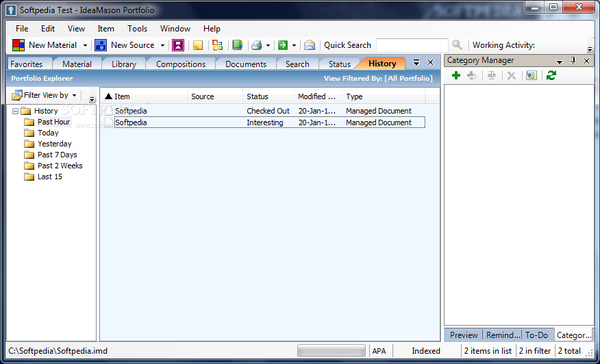The image size is (600, 364).
Task: Sort by the Source column header
Action: pos(215,96)
